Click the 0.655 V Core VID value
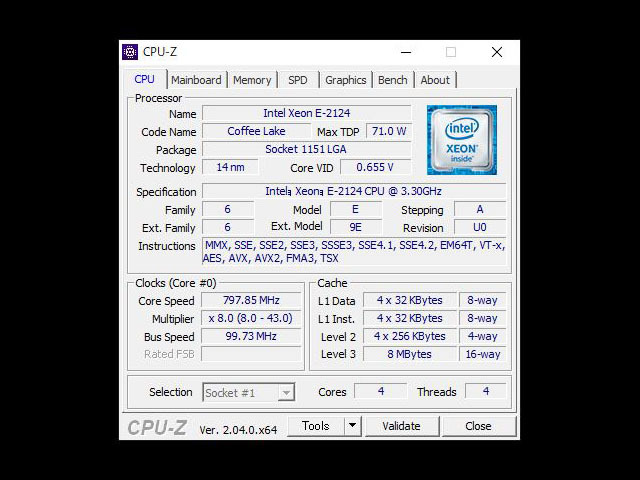640x480 pixels. pyautogui.click(x=376, y=167)
